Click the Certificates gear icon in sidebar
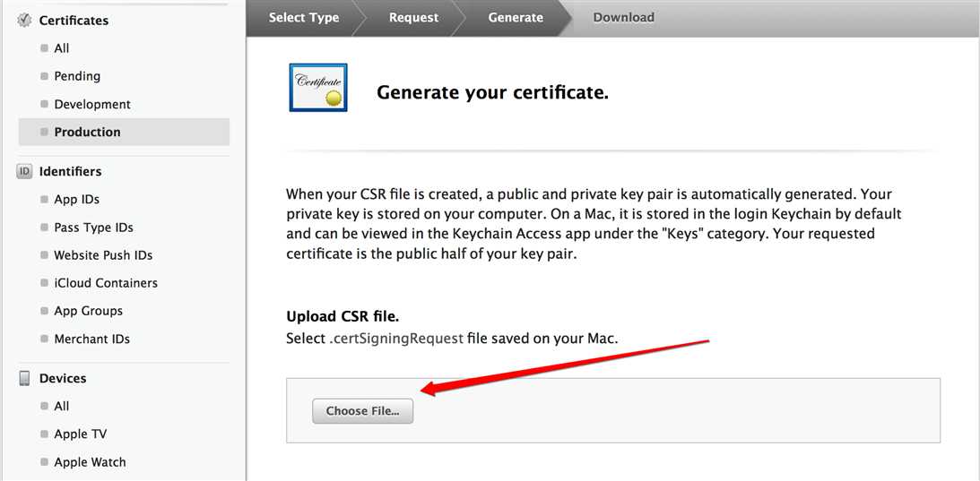 pyautogui.click(x=24, y=20)
